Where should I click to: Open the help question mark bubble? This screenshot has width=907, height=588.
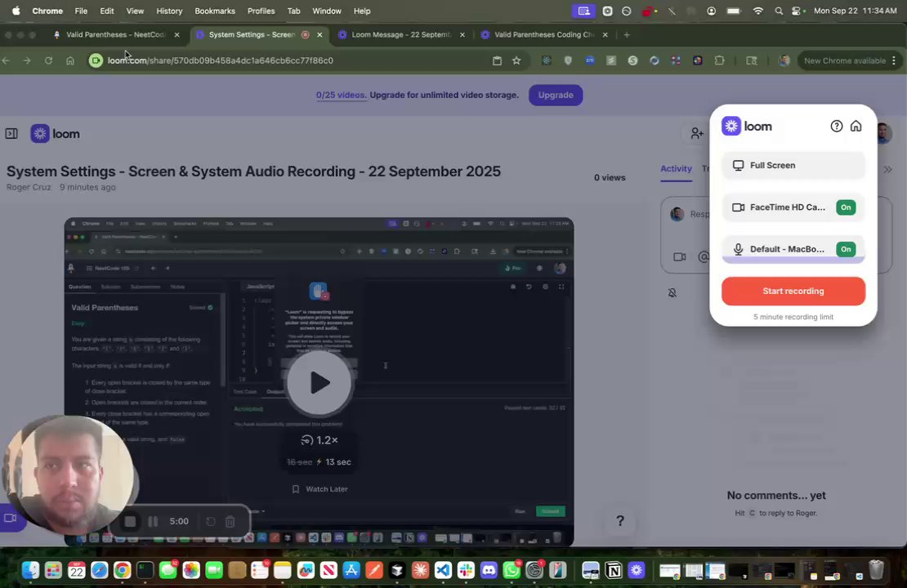click(620, 521)
